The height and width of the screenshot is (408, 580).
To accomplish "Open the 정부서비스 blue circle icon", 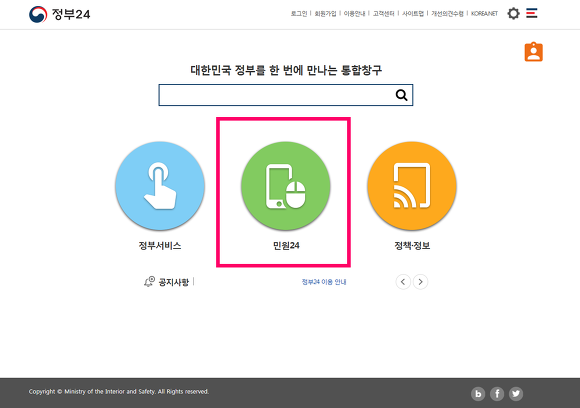I will tap(160, 186).
